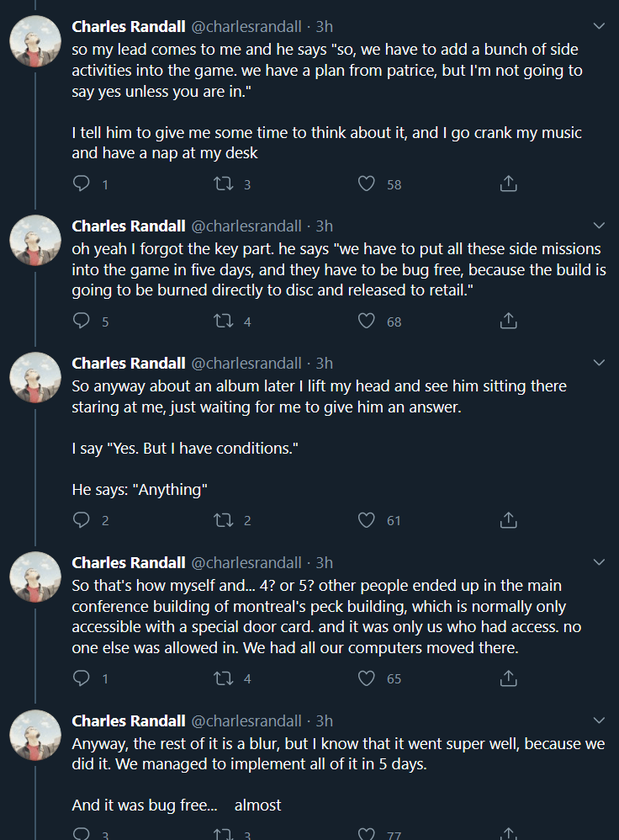Retweet the "Yes. But I have conditions" tweet
This screenshot has height=840, width=619.
tap(224, 521)
